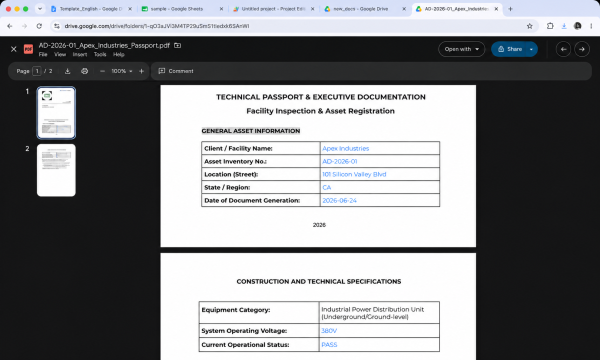Open the browser extensions icon

click(550, 26)
